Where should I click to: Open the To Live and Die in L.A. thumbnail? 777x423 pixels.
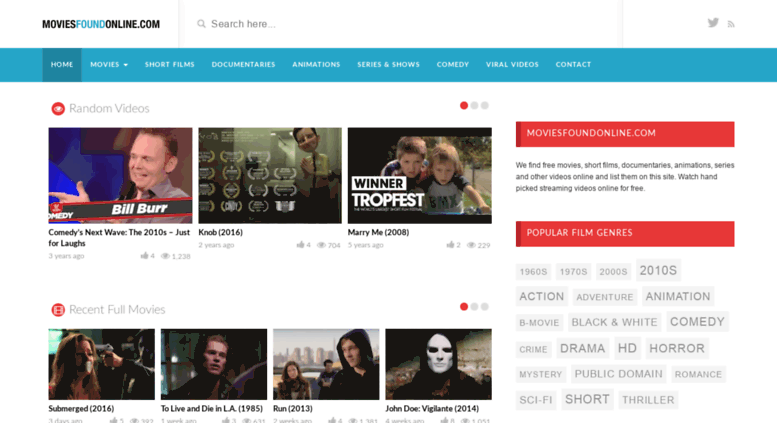coord(214,364)
